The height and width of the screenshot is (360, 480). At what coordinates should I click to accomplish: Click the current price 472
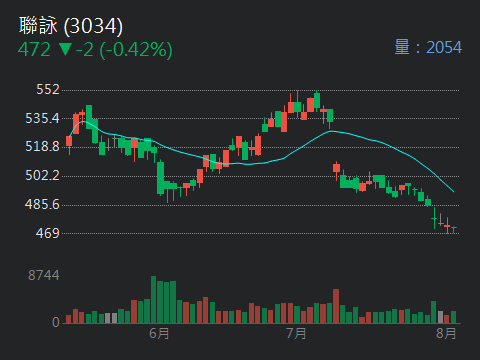34,50
